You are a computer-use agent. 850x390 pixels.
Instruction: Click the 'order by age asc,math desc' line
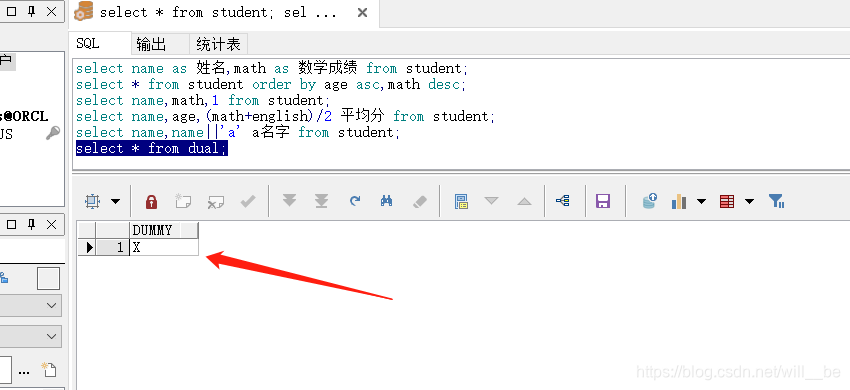pyautogui.click(x=271, y=85)
